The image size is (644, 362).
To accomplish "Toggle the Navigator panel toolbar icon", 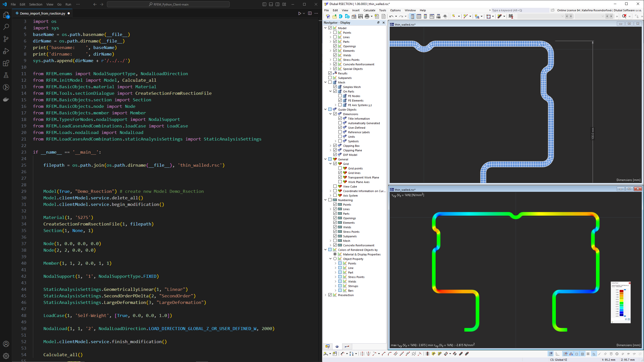I will tap(413, 16).
